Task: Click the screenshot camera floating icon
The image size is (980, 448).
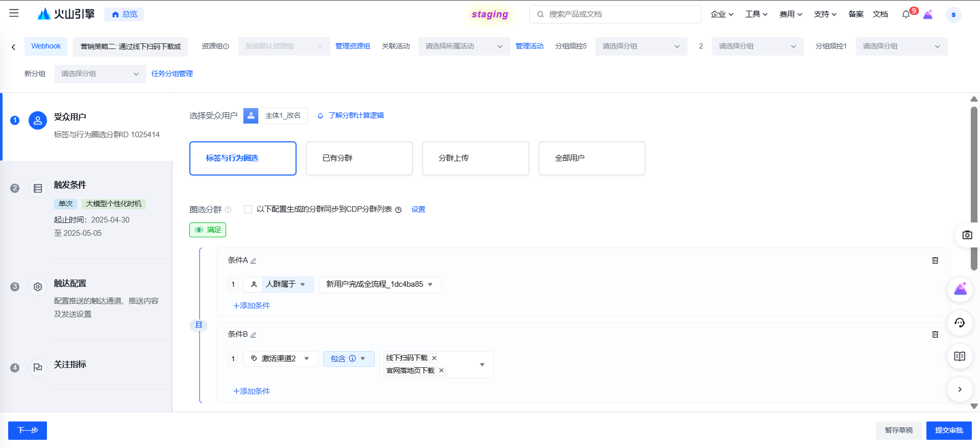Action: [967, 235]
